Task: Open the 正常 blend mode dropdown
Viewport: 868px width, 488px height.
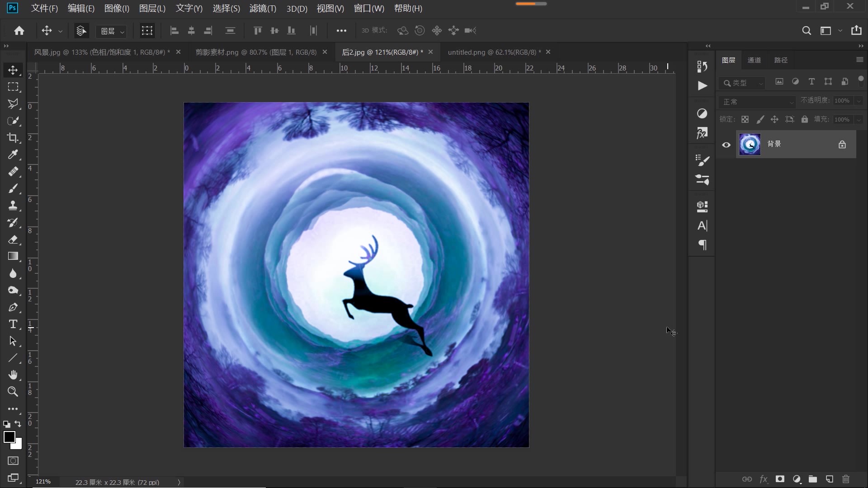Action: click(x=757, y=102)
